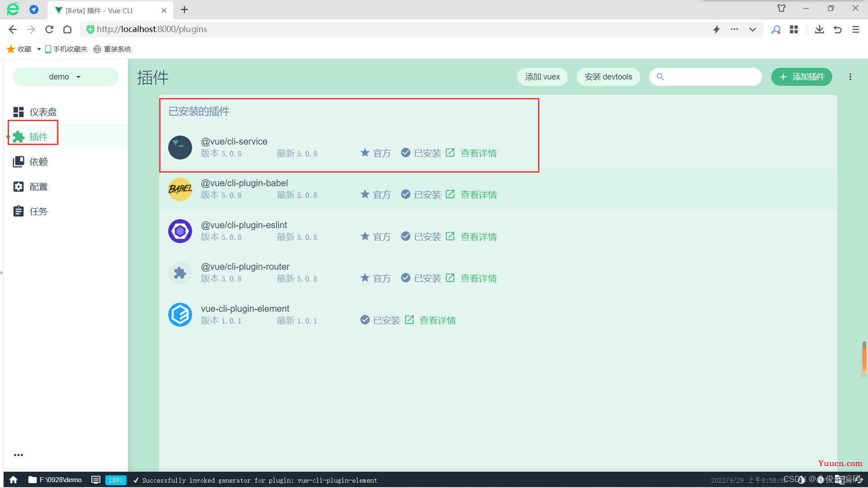868x488 pixels.
Task: Click the 安装 devtools button
Action: point(608,77)
